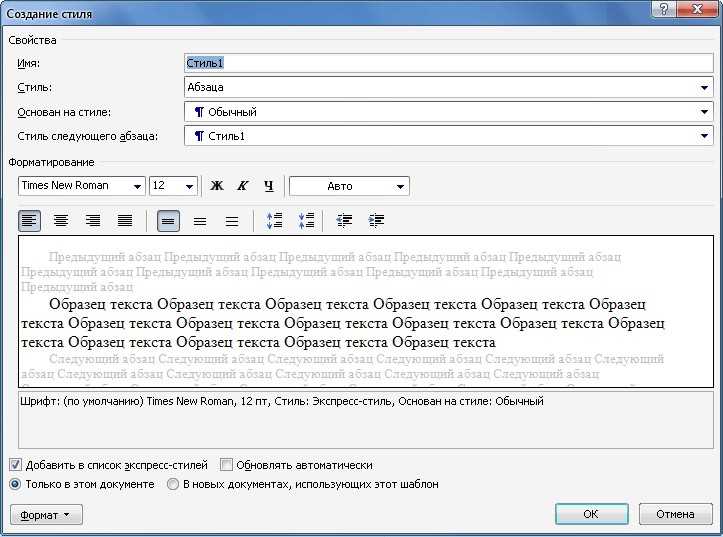723x537 pixels.
Task: Center-align the paragraph text
Action: point(61,221)
